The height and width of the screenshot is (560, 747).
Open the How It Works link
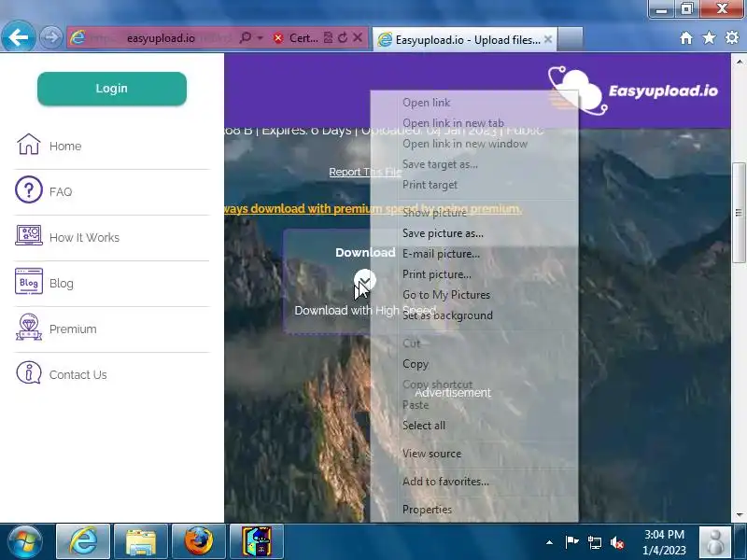click(84, 238)
